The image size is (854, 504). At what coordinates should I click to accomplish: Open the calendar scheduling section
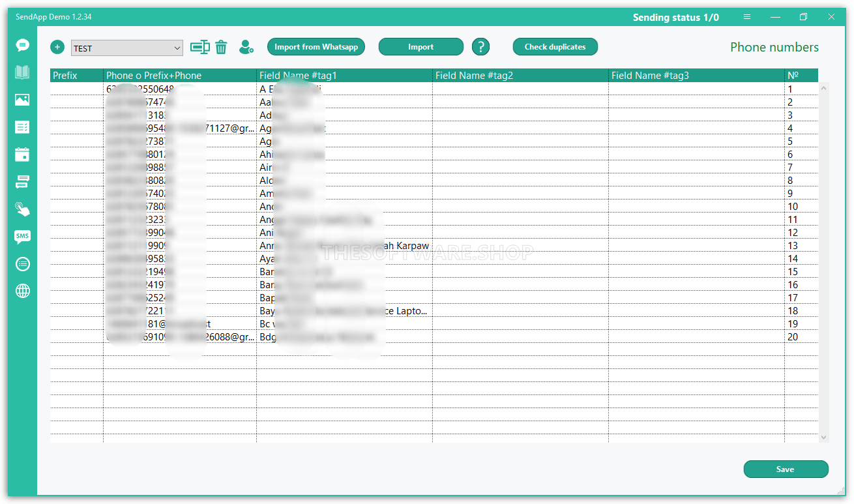(x=23, y=155)
